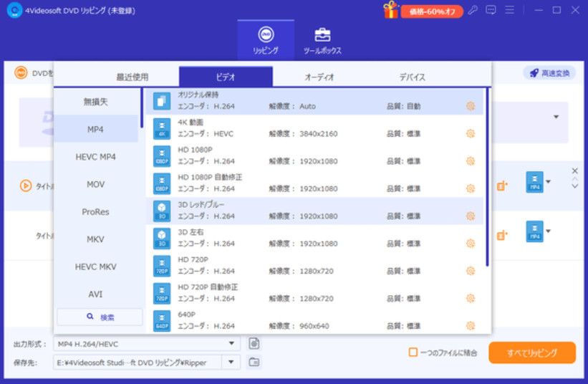Click the format list vertical scrollbar

(487, 177)
